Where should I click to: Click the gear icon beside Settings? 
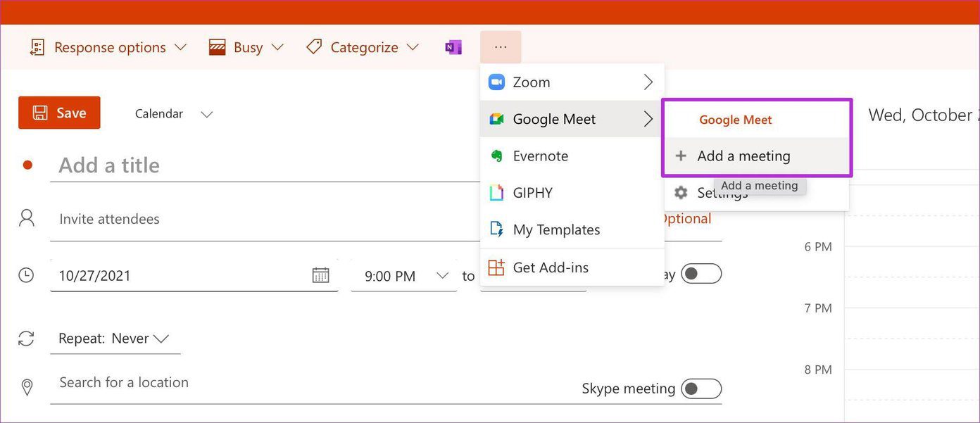[681, 193]
